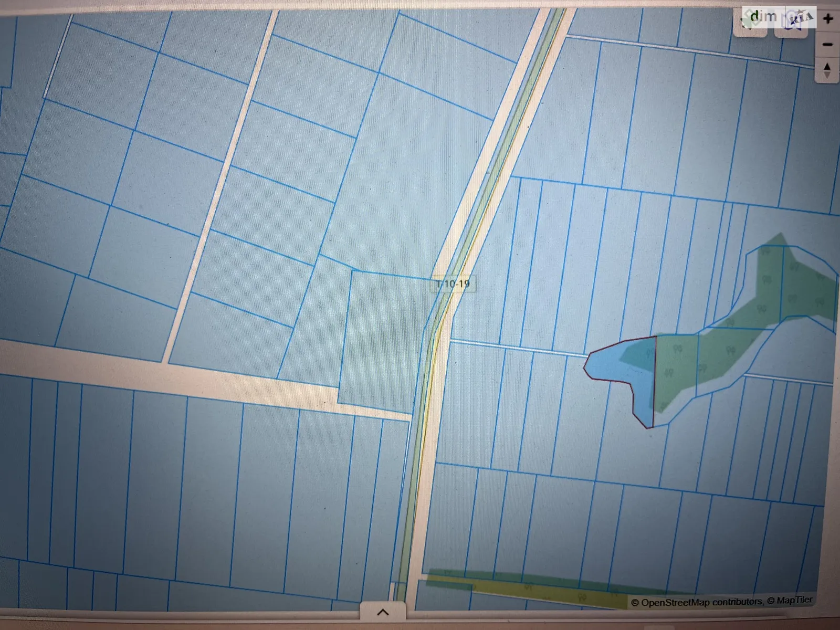This screenshot has width=840, height=630.
Task: Zoom in with the plus button
Action: [x=828, y=19]
